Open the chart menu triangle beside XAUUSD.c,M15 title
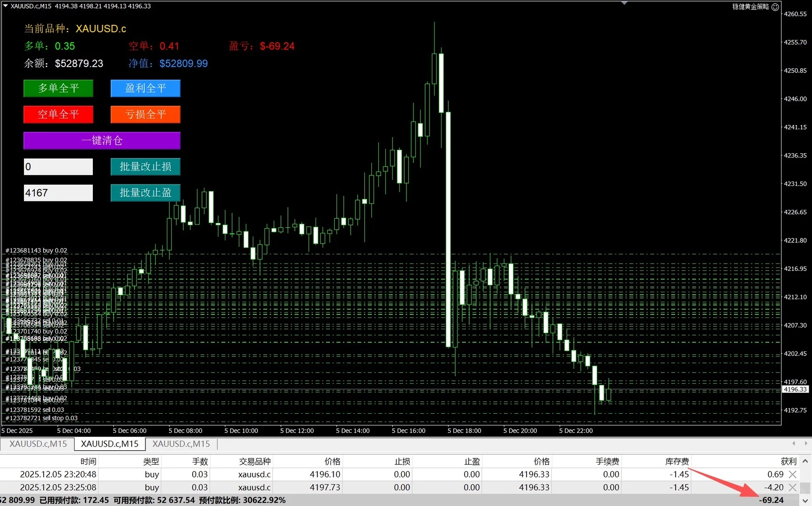The image size is (812, 506). pyautogui.click(x=6, y=6)
